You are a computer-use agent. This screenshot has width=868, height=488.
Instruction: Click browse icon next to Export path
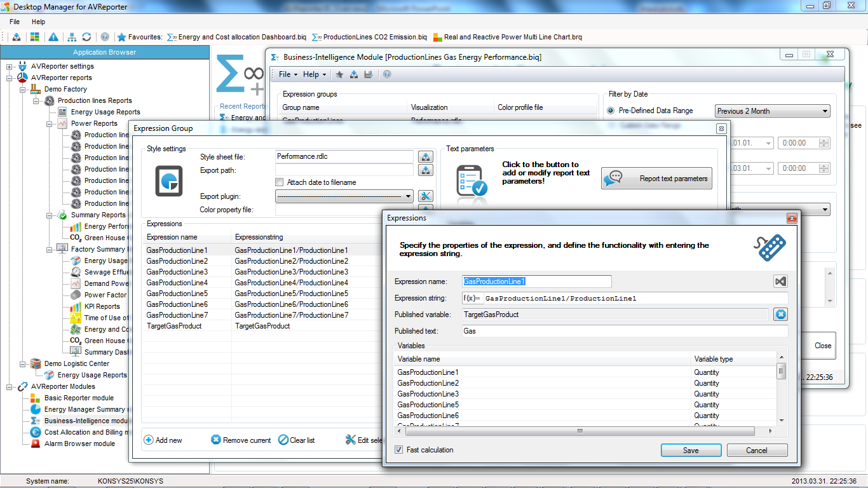click(426, 170)
